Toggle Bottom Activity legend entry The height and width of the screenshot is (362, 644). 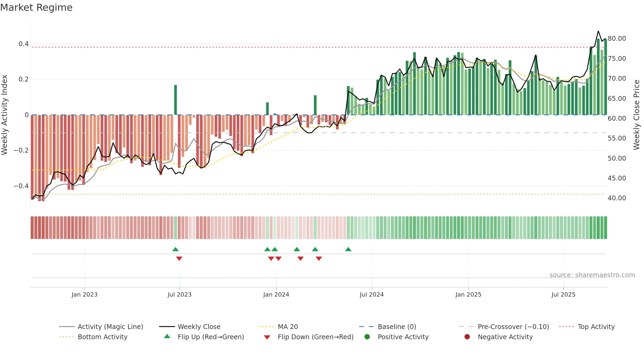(x=93, y=337)
